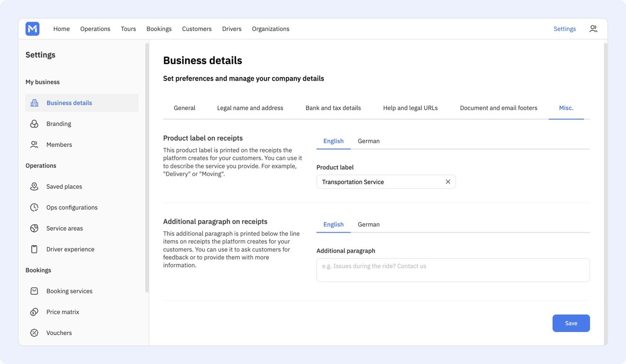Click into the Additional paragraph text area
The width and height of the screenshot is (626, 364).
(x=453, y=270)
